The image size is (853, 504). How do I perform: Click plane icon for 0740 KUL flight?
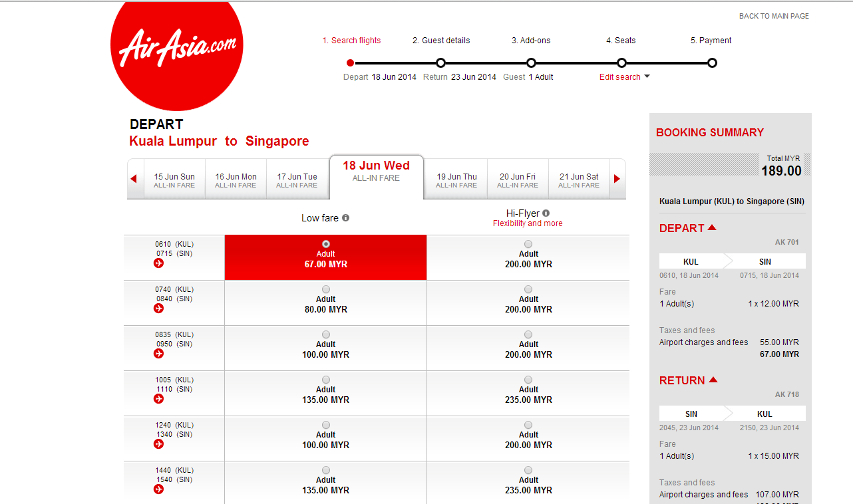tap(158, 309)
